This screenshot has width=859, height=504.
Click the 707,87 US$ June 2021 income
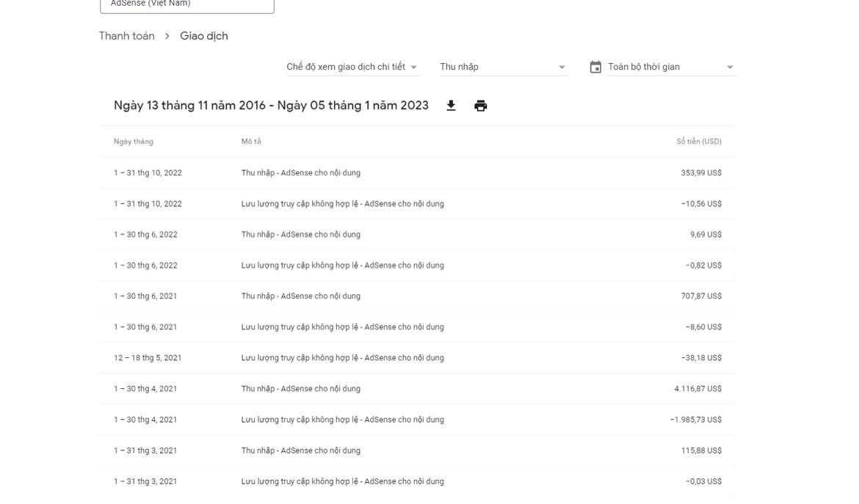[x=700, y=296]
